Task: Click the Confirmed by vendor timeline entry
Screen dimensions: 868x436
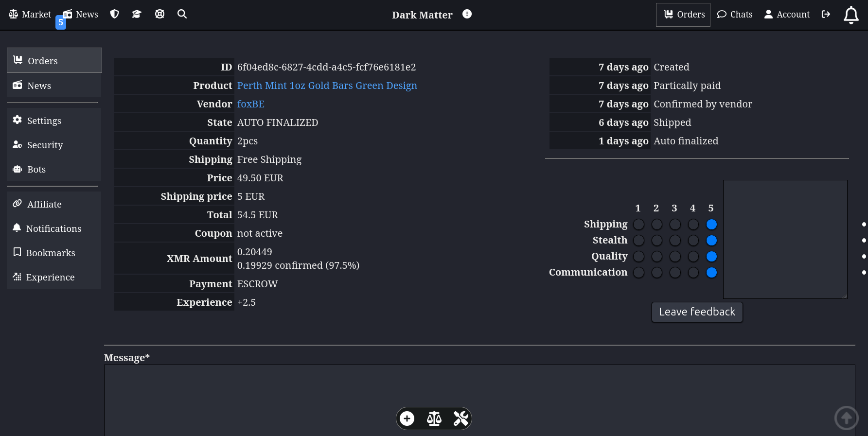Action: click(703, 104)
